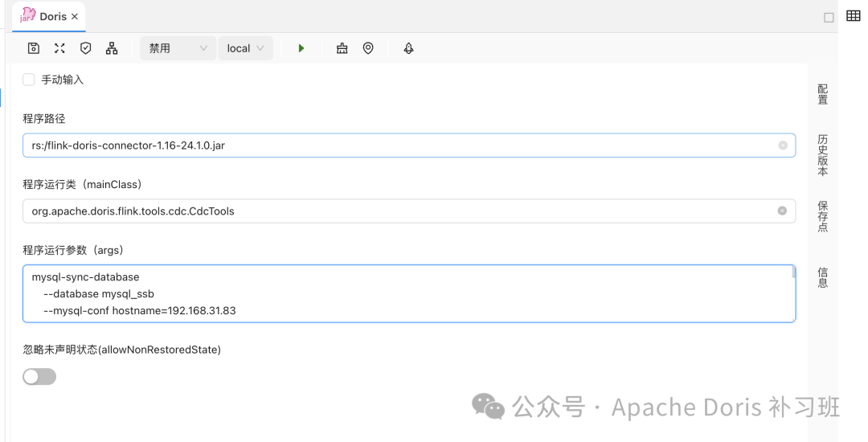The width and height of the screenshot is (868, 442).
Task: Click into the args text area
Action: (402, 293)
